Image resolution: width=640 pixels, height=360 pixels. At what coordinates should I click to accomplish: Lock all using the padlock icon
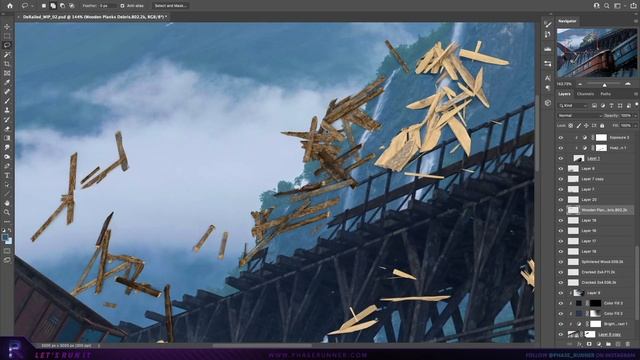pyautogui.click(x=602, y=126)
